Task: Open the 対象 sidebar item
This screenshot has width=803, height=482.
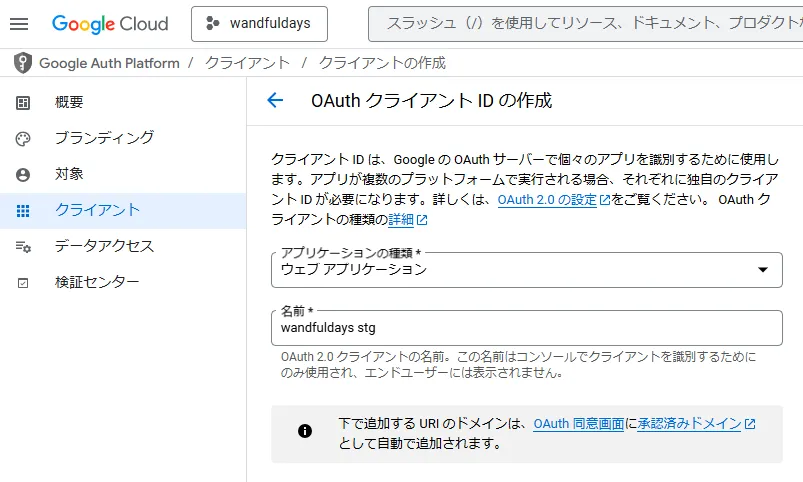Action: (123, 174)
